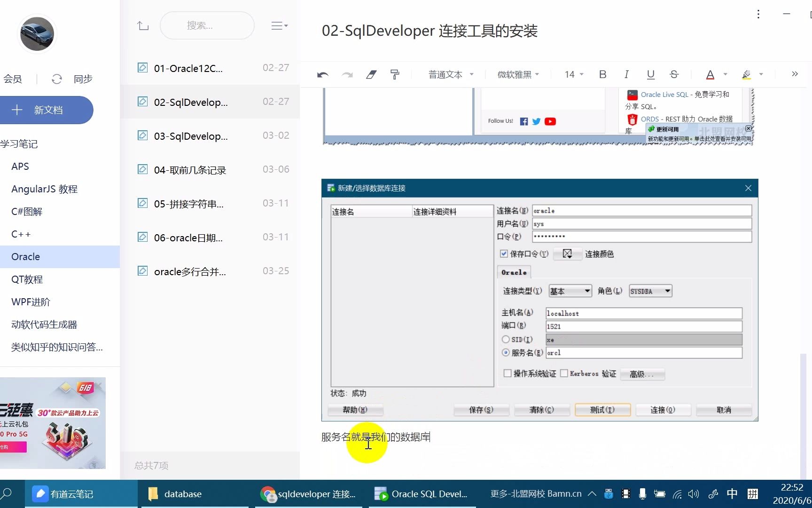The width and height of the screenshot is (812, 508).
Task: Click the search box in notes list
Action: 207,25
